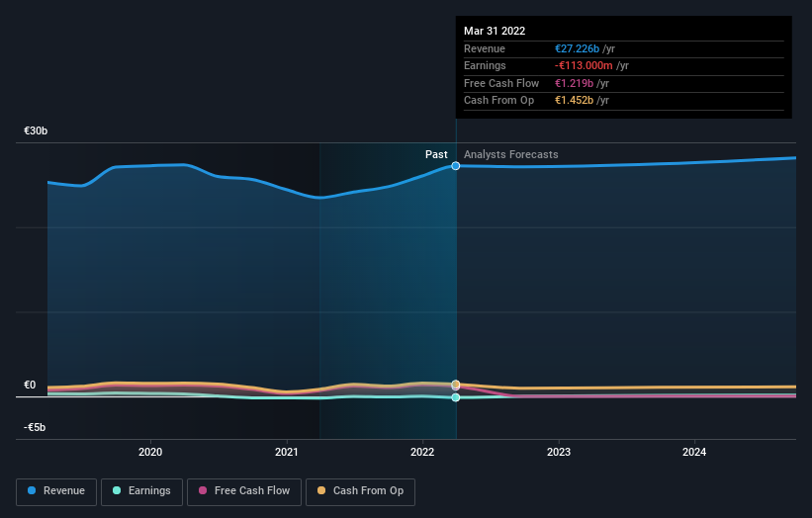
Task: Click the 2022 x-axis label
Action: point(422,452)
